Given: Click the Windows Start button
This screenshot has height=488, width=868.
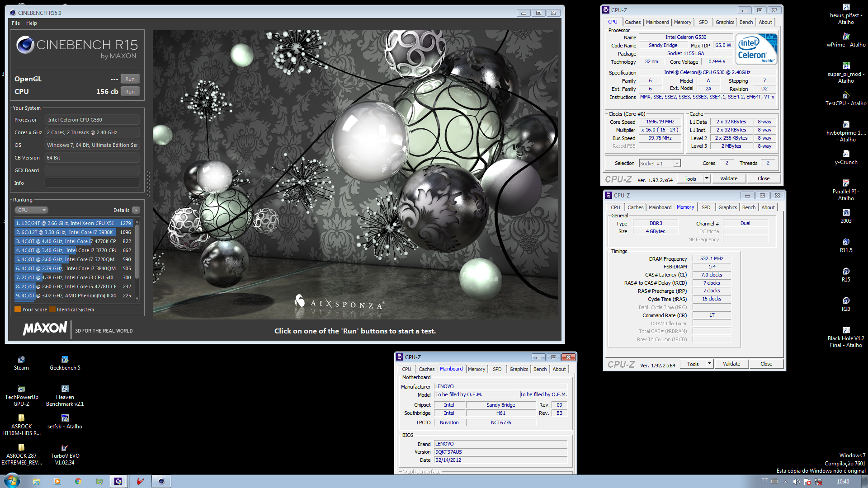Looking at the screenshot, I should (x=12, y=481).
